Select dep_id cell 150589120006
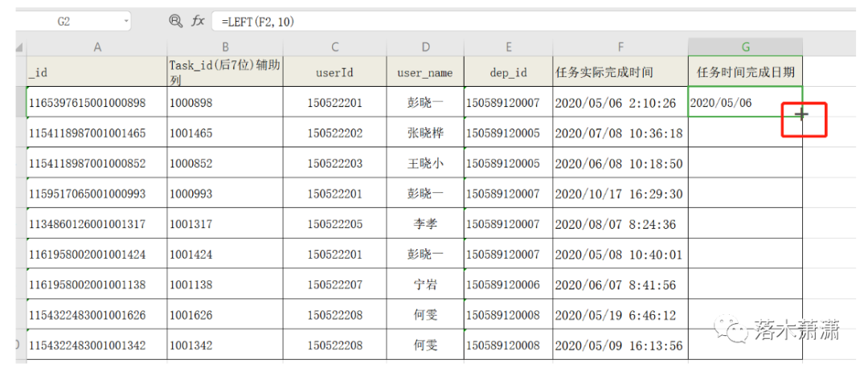868x368 pixels. [x=508, y=284]
